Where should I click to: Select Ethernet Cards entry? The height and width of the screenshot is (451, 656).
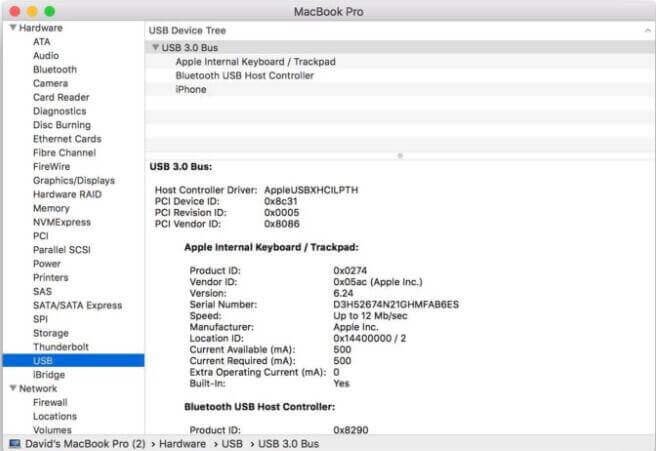(67, 138)
